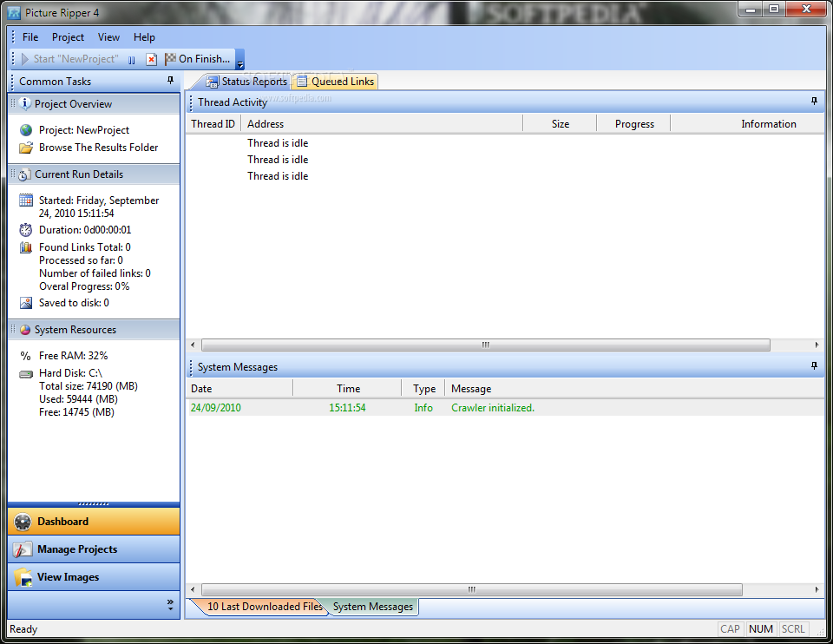Collapse the Current Run Details section
This screenshot has height=644, width=833.
(94, 174)
